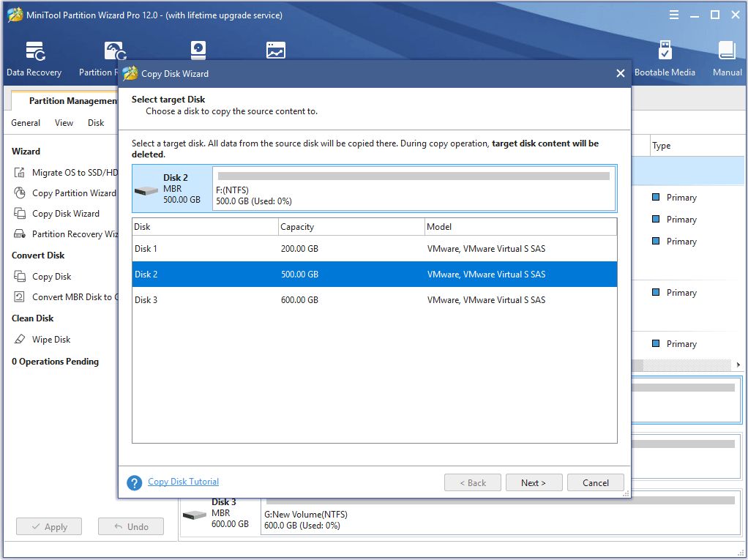
Task: Click the Apply button
Action: coord(48,526)
